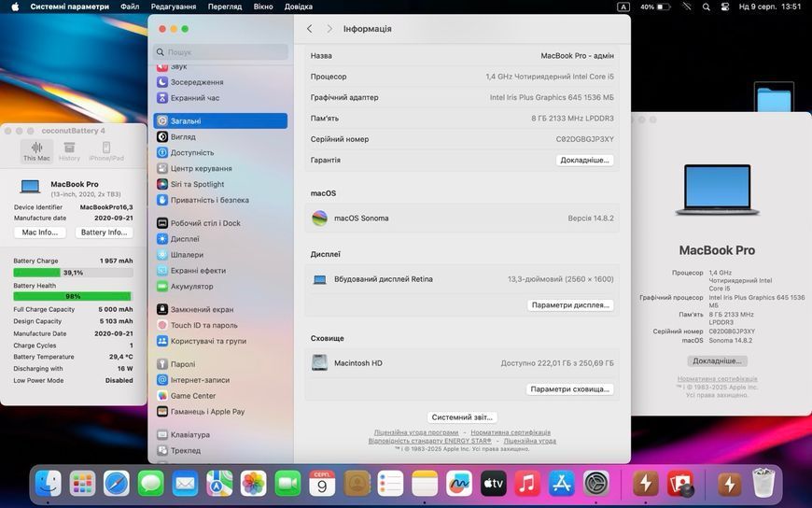Select Центр керування in sidebar
Screen dimensions: 812x508
220,168
